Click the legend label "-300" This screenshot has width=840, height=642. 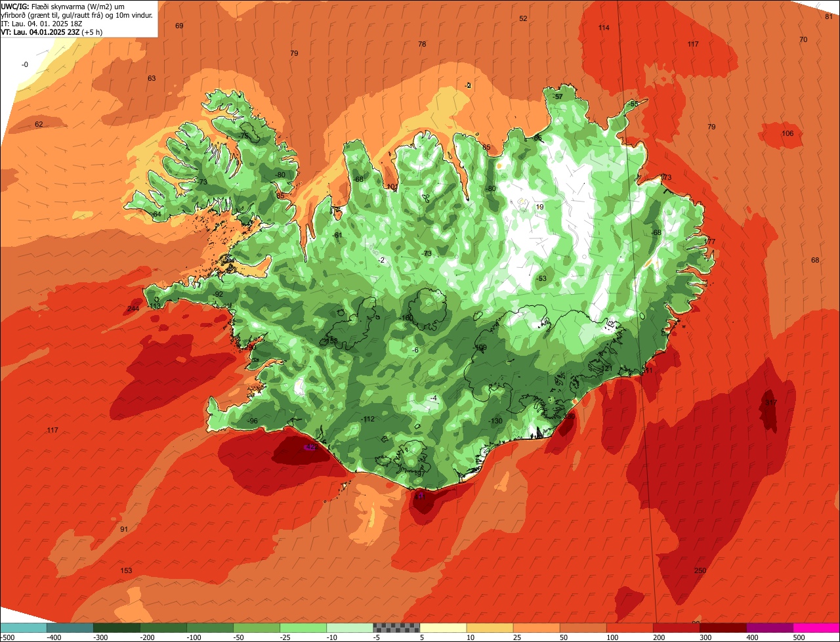[100, 637]
